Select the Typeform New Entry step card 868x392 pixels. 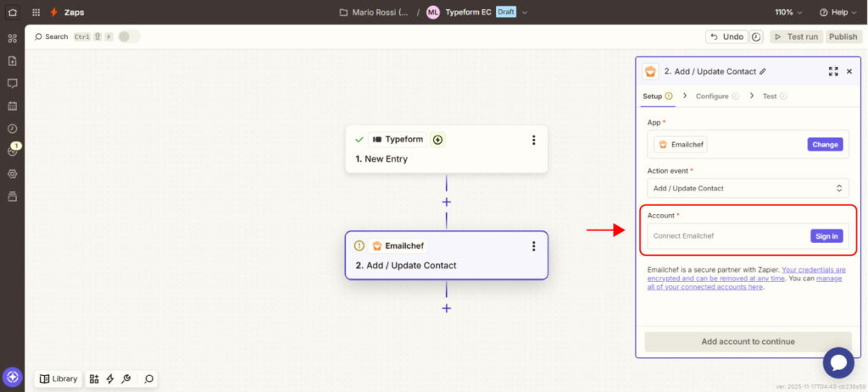(446, 149)
